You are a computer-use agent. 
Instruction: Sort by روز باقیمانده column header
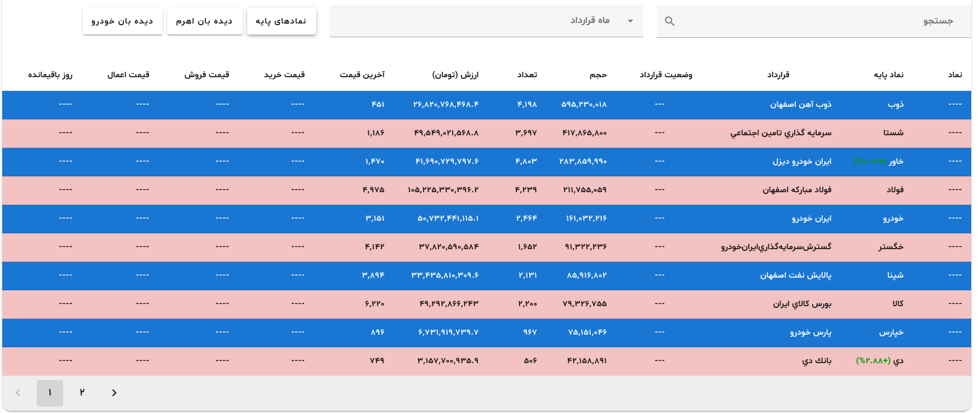[50, 74]
